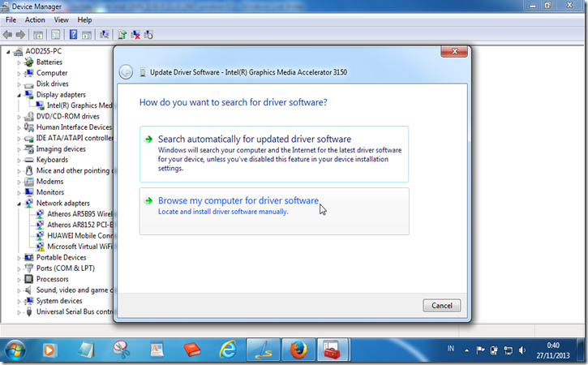
Task: Collapse the AOD255-PC root node
Action: [8, 52]
